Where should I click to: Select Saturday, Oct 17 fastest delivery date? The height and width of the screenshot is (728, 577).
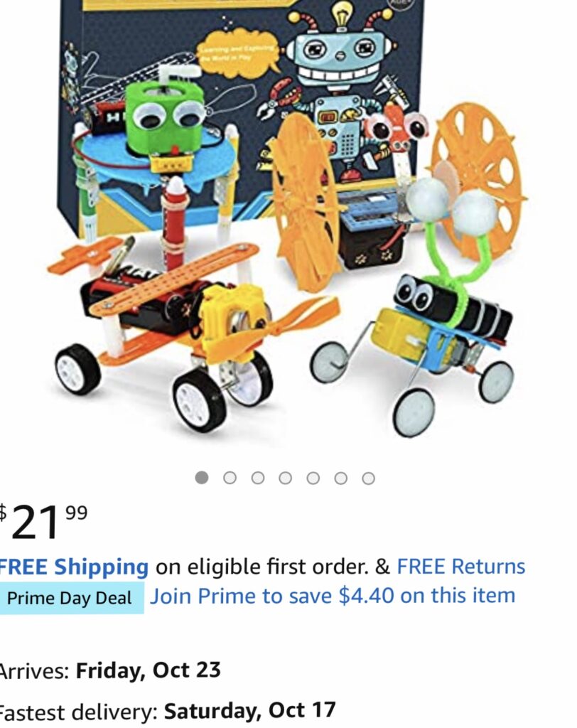(249, 710)
